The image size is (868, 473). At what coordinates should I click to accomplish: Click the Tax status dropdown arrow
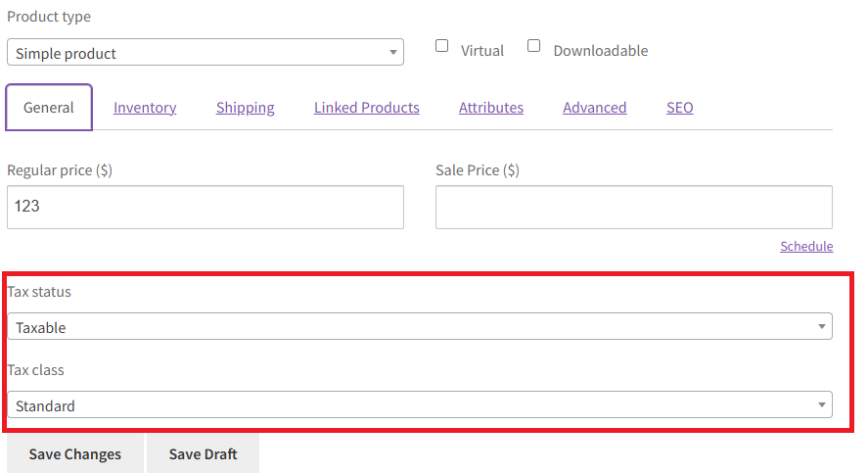point(822,327)
